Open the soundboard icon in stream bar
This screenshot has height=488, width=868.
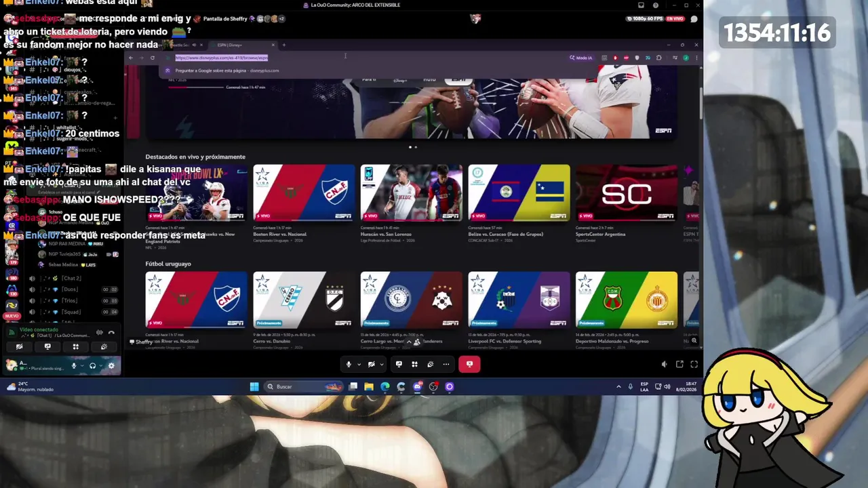pyautogui.click(x=430, y=364)
